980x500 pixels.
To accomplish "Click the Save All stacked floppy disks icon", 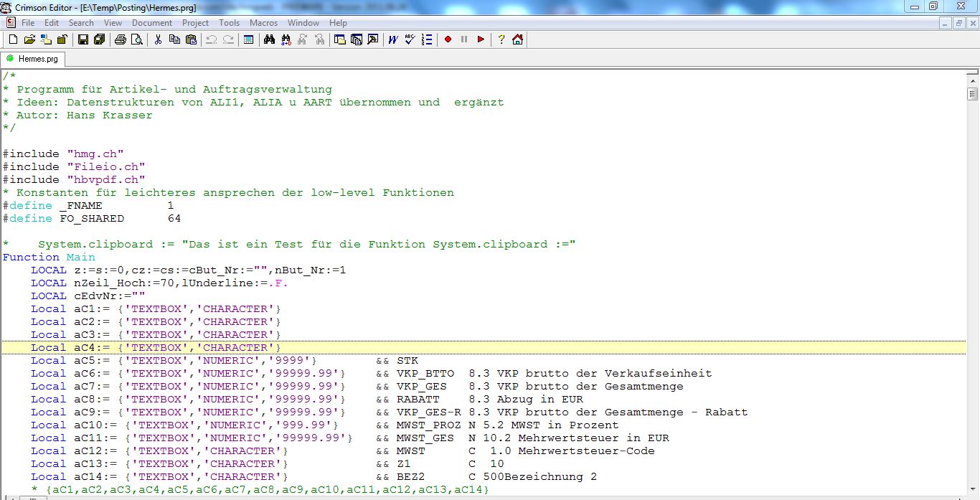I will (x=100, y=39).
